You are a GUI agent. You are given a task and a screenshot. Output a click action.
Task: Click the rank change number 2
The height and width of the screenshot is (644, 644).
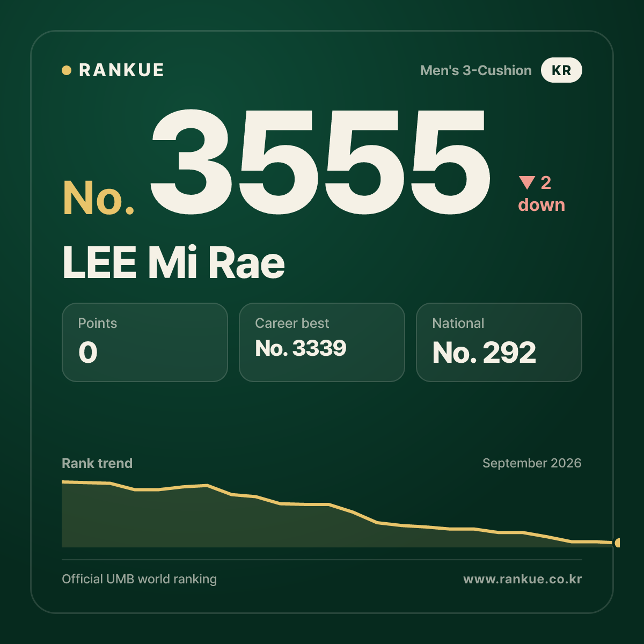546,183
